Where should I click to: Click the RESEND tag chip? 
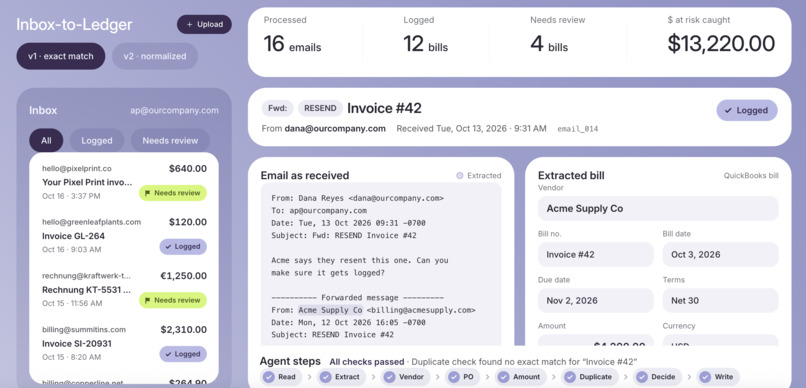click(320, 108)
